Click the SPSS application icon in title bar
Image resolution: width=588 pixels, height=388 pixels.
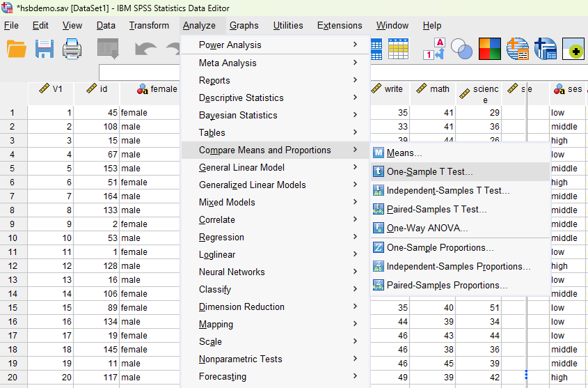pyautogui.click(x=7, y=8)
